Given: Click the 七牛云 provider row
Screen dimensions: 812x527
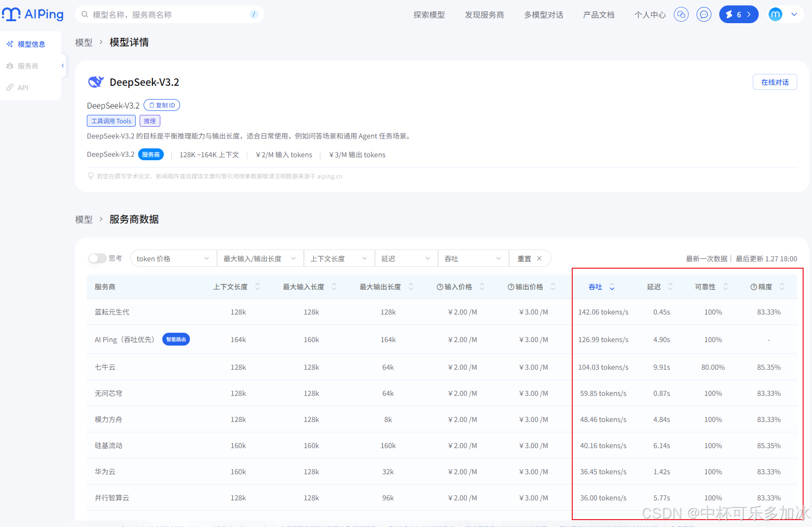Looking at the screenshot, I should coord(442,367).
